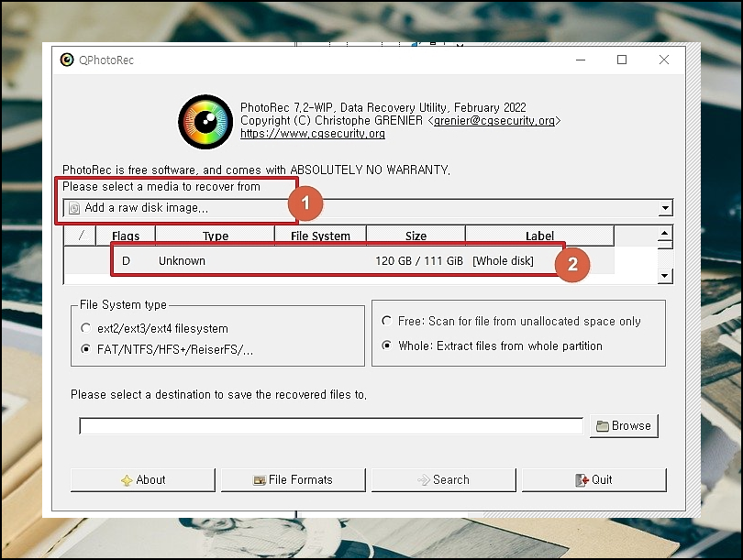The width and height of the screenshot is (743, 560).
Task: Choose Whole: extract files from whole partition
Action: [x=492, y=346]
